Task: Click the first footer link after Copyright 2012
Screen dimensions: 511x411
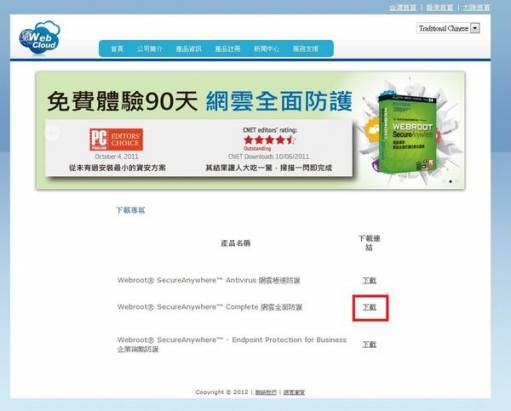Action: [x=266, y=392]
